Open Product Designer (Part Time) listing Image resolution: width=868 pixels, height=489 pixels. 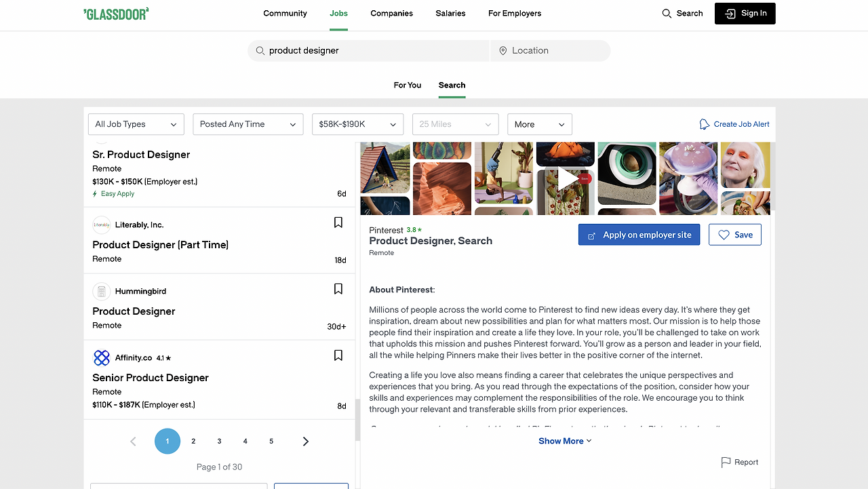(x=160, y=245)
